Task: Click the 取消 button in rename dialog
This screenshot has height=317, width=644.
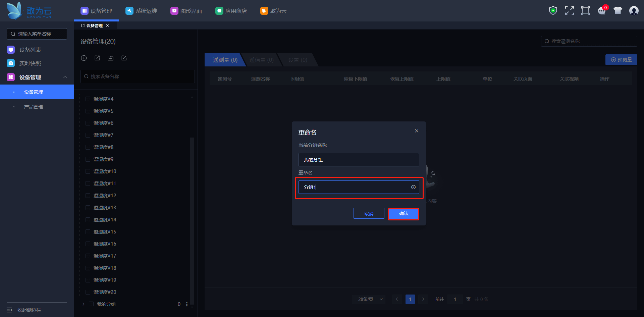Action: pos(369,214)
